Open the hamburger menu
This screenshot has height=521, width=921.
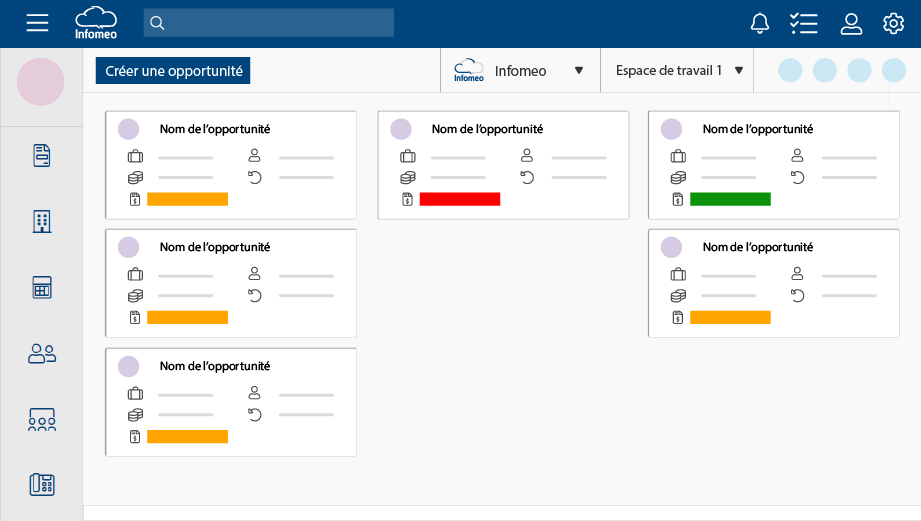(x=37, y=23)
